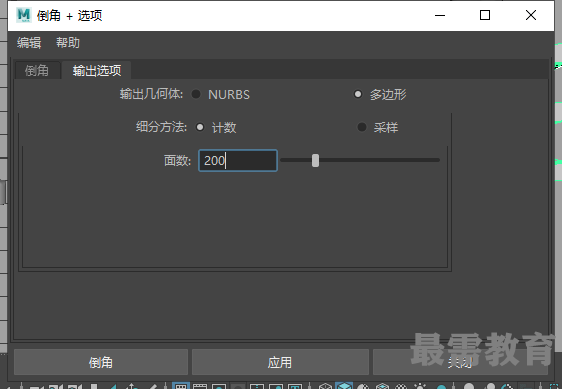Minimize the 倒角 + 选项 window
The height and width of the screenshot is (389, 562).
(x=440, y=15)
